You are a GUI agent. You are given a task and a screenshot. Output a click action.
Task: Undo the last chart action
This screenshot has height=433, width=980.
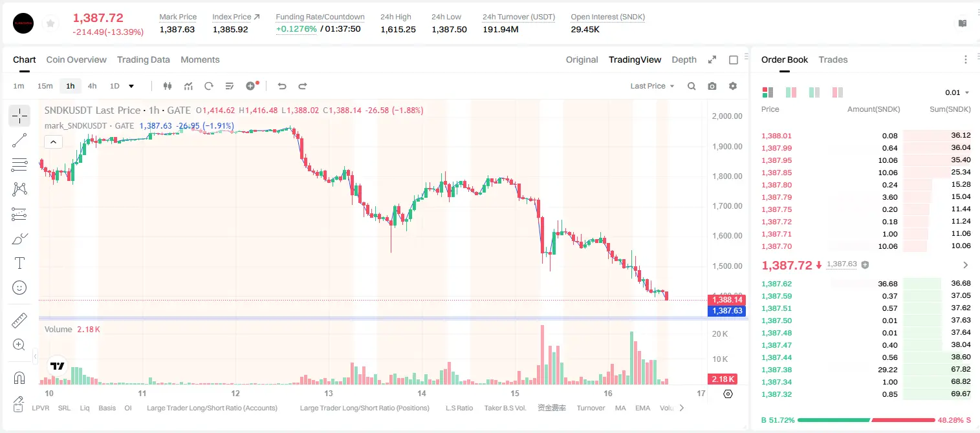[282, 86]
